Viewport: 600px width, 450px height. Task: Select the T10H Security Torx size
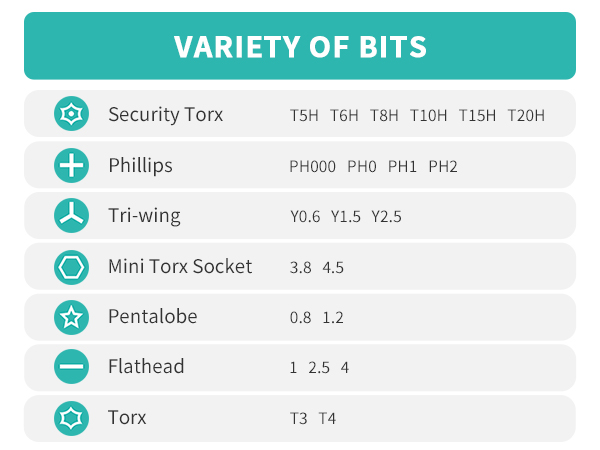click(x=428, y=116)
